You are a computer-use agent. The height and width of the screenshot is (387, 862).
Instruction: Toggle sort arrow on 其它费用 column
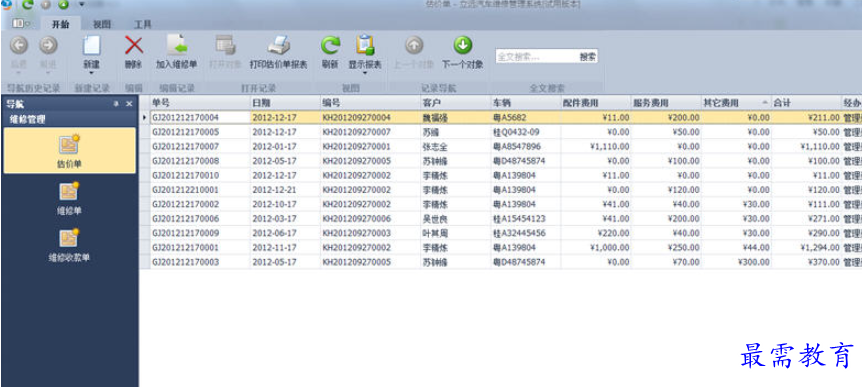[x=765, y=103]
